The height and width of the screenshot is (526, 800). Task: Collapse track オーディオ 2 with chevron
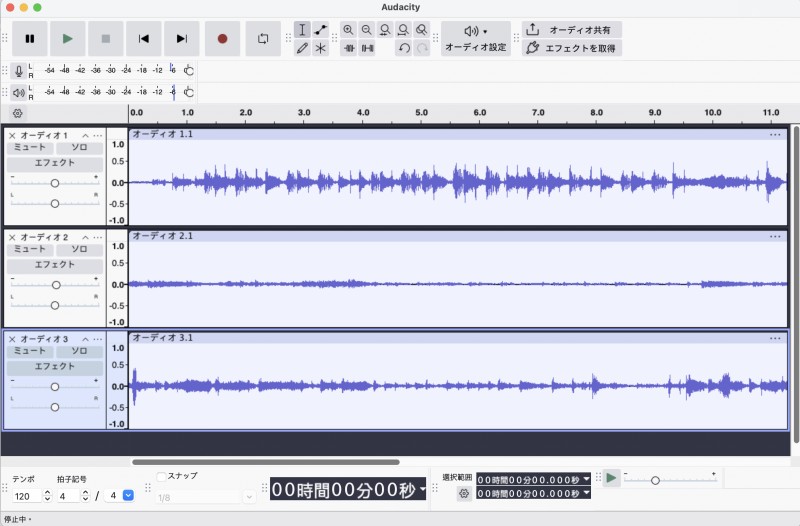85,238
